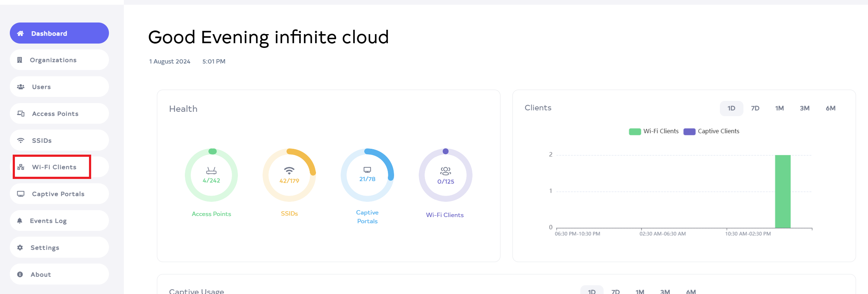Toggle Wi-Fi Clients legend in chart
The width and height of the screenshot is (868, 294).
654,131
